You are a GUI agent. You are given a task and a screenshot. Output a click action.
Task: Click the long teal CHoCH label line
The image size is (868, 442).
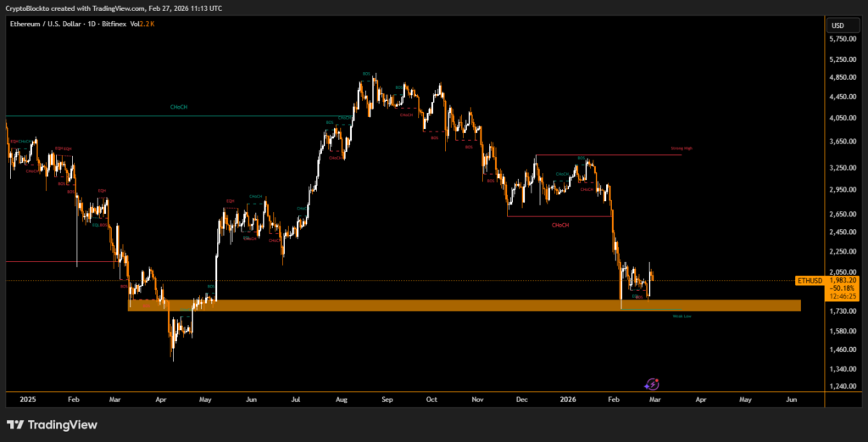(x=178, y=108)
